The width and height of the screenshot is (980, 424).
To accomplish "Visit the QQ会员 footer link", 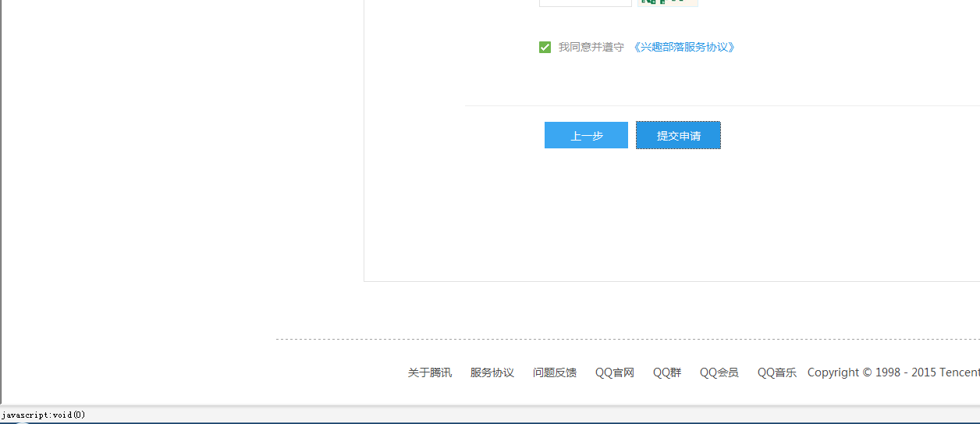I will (719, 372).
